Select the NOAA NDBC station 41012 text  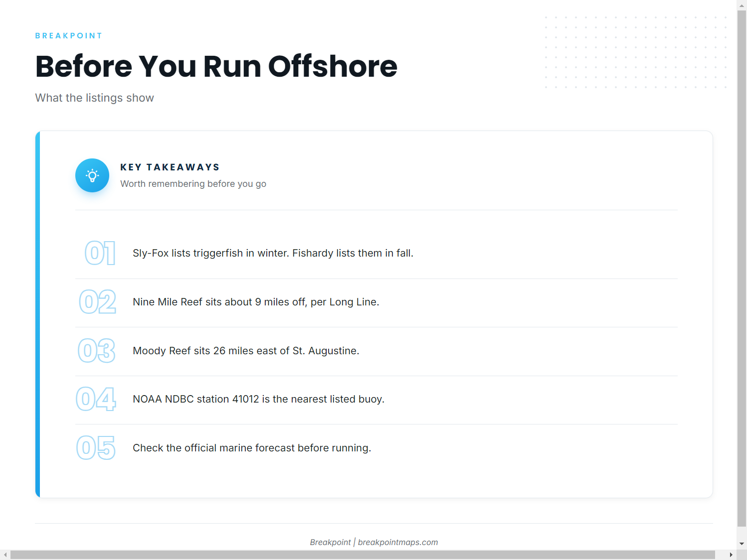pyautogui.click(x=258, y=399)
